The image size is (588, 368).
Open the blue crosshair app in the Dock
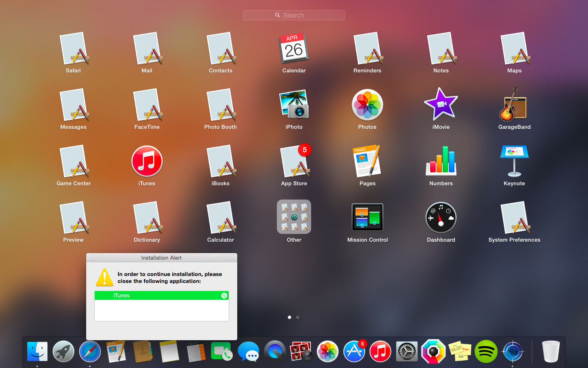point(513,352)
